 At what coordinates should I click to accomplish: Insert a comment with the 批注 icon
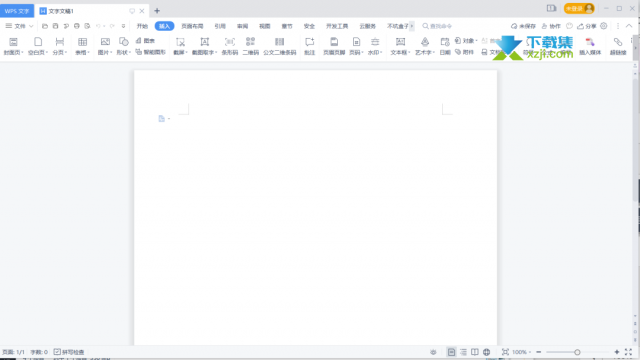pyautogui.click(x=309, y=46)
